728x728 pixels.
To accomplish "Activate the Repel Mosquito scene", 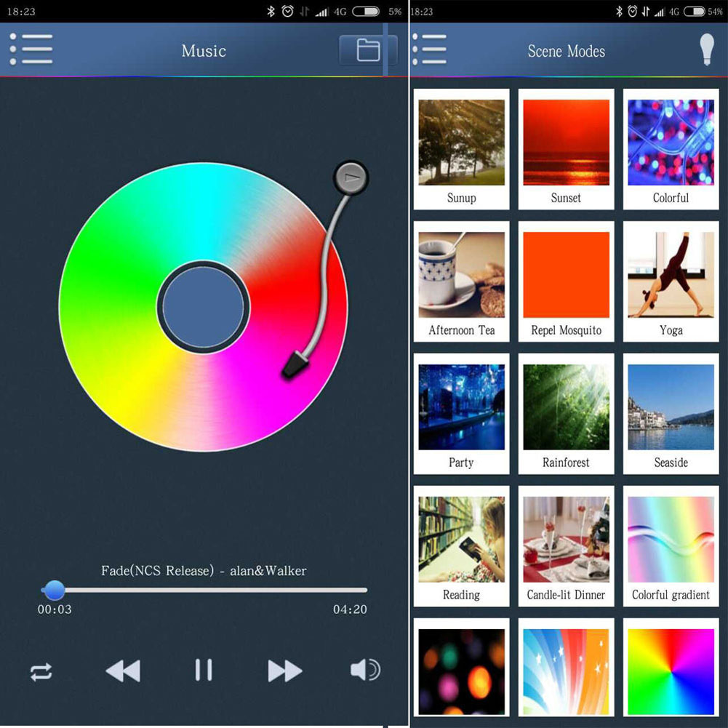I will tap(566, 282).
